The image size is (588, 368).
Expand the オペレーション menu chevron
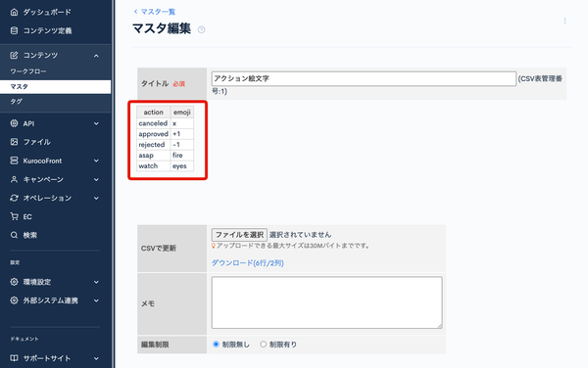pyautogui.click(x=96, y=198)
